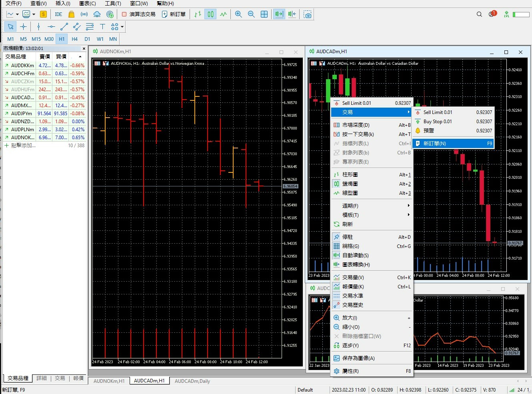532x394 pixels.
Task: Select AUDJPYm row in Market Watch
Action: [22, 114]
